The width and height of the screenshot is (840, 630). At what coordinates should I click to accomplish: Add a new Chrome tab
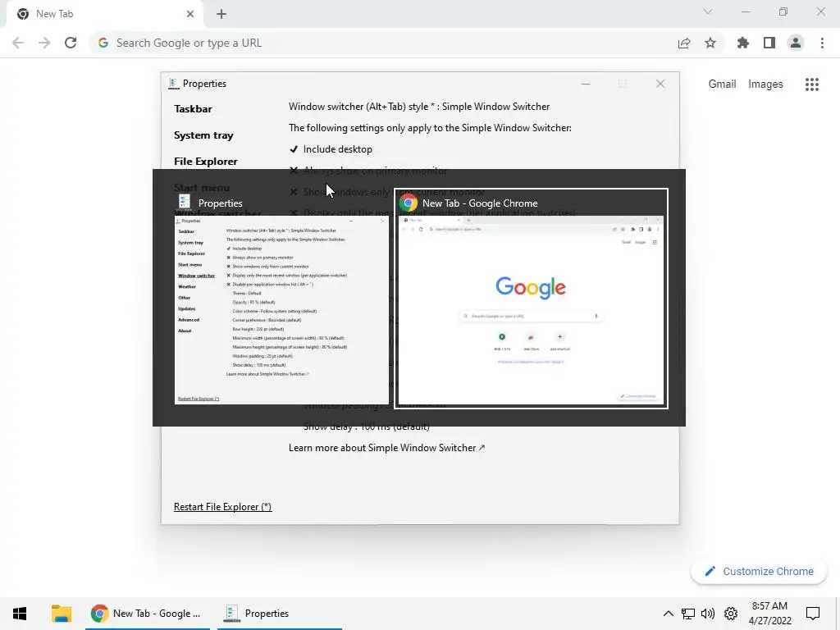point(221,14)
